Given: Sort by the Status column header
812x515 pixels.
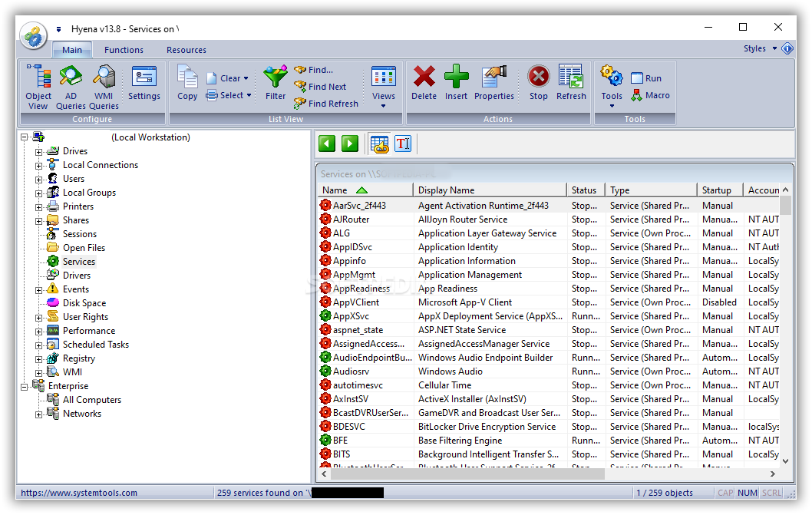Looking at the screenshot, I should [586, 190].
